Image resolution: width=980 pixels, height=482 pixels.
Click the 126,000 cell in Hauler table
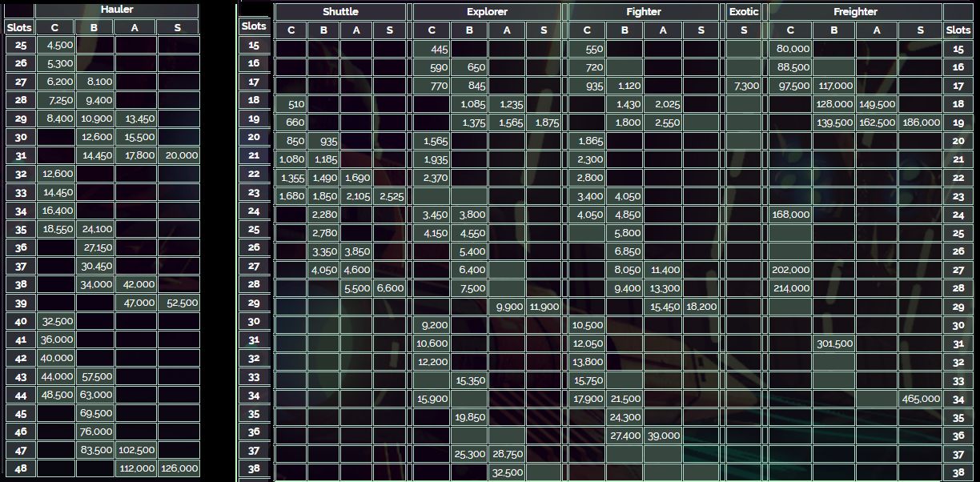point(178,468)
